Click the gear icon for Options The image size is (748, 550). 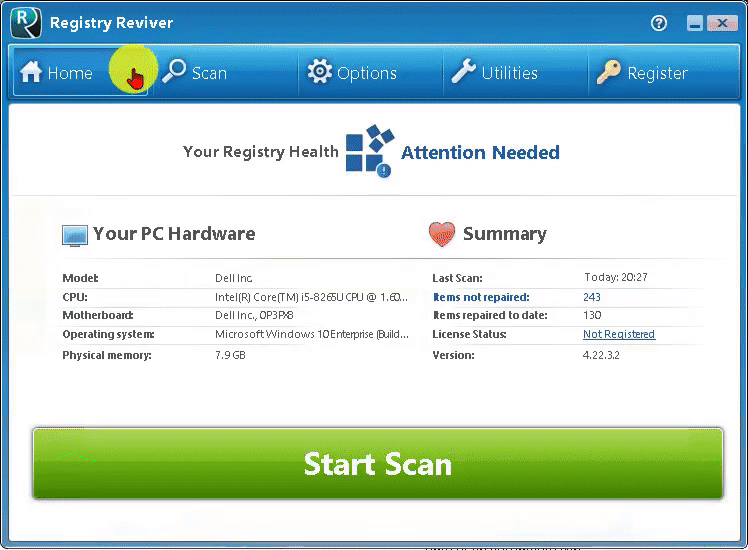[x=319, y=72]
